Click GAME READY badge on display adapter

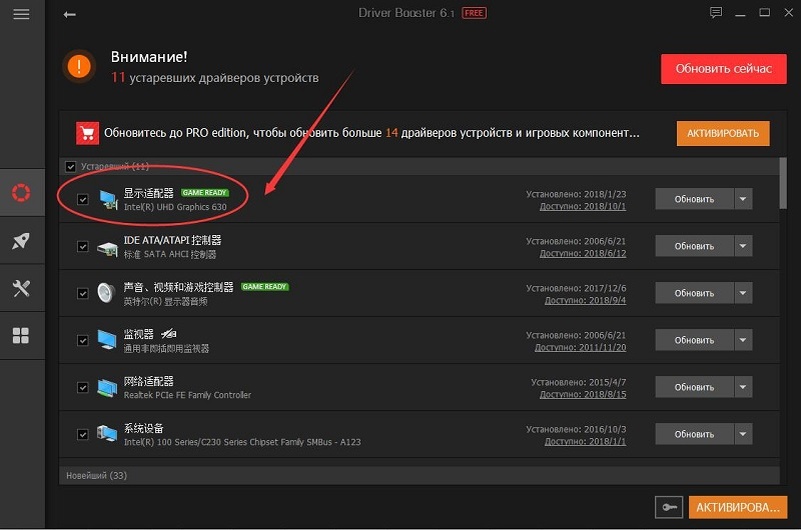pyautogui.click(x=205, y=192)
